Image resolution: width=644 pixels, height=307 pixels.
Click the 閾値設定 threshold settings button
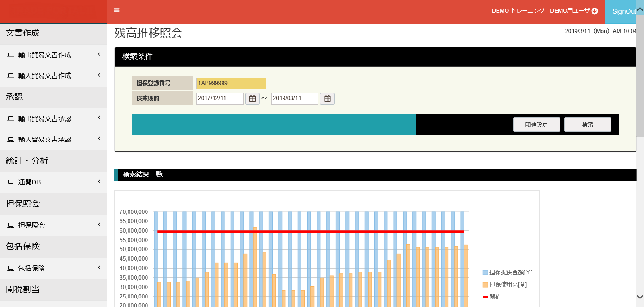pyautogui.click(x=536, y=124)
